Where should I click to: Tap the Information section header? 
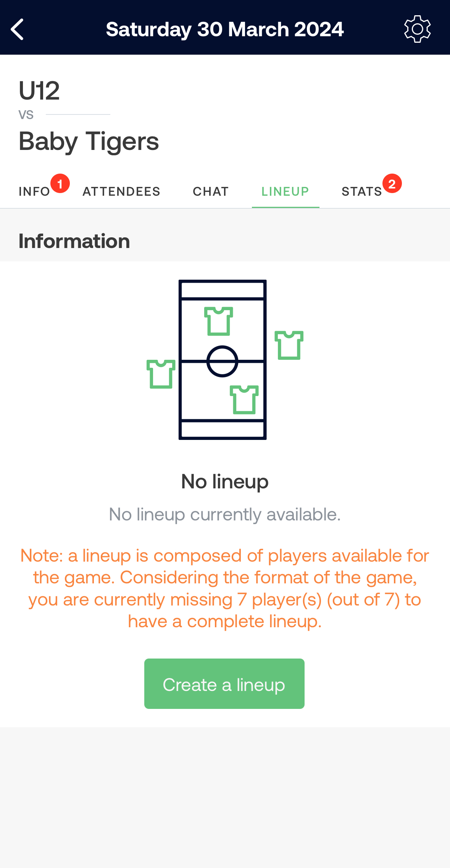(74, 241)
